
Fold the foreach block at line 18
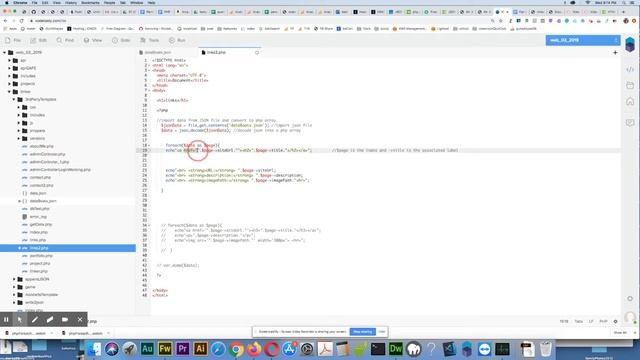(149, 145)
